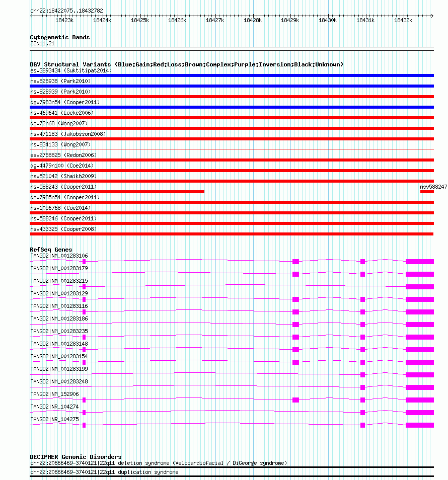Click the small red nsv588247 variant bar
The height and width of the screenshot is (480, 448).
[427, 192]
